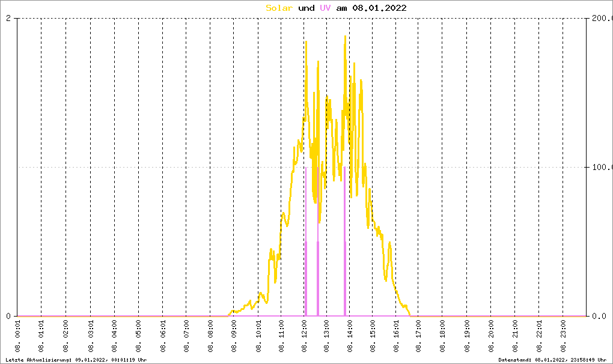Click the yellow "Solar" word in the title

pos(279,8)
